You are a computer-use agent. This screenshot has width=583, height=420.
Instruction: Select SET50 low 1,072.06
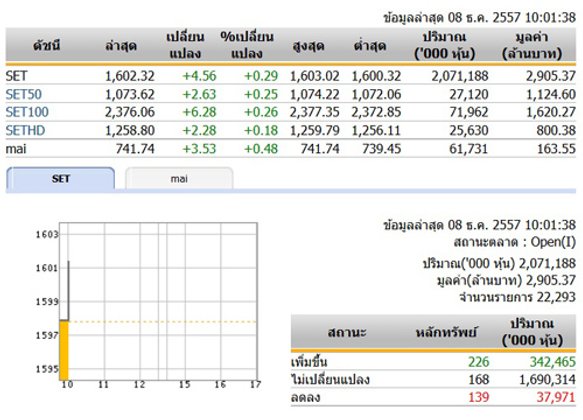point(376,94)
